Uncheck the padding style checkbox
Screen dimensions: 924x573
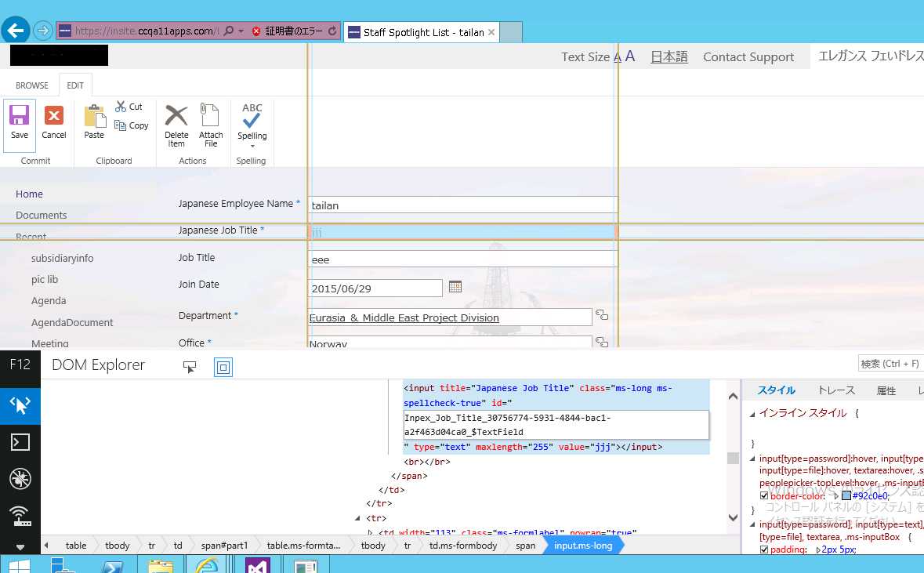point(764,549)
